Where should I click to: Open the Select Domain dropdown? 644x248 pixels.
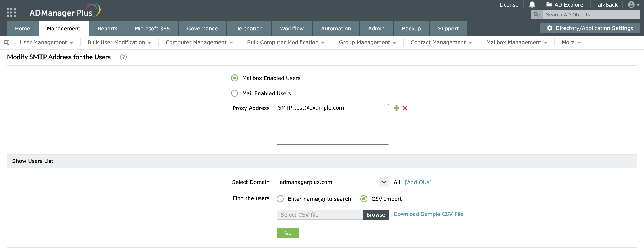click(x=384, y=182)
